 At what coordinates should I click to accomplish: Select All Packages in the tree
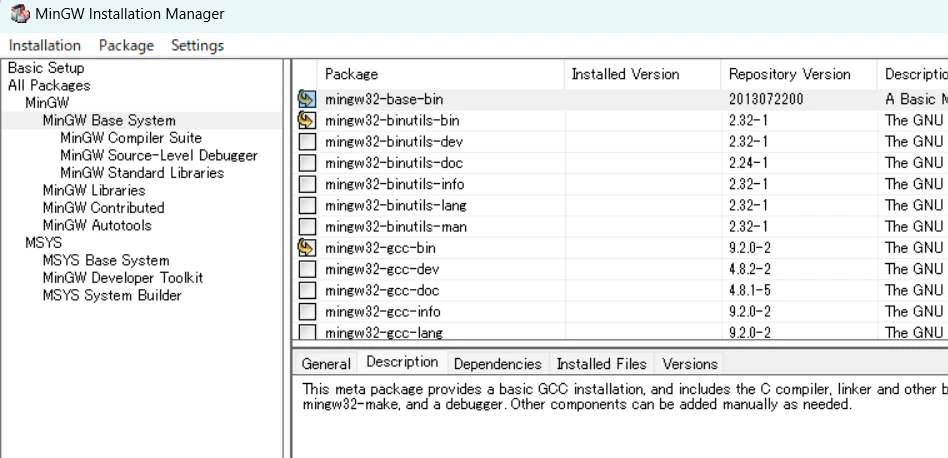[x=49, y=85]
